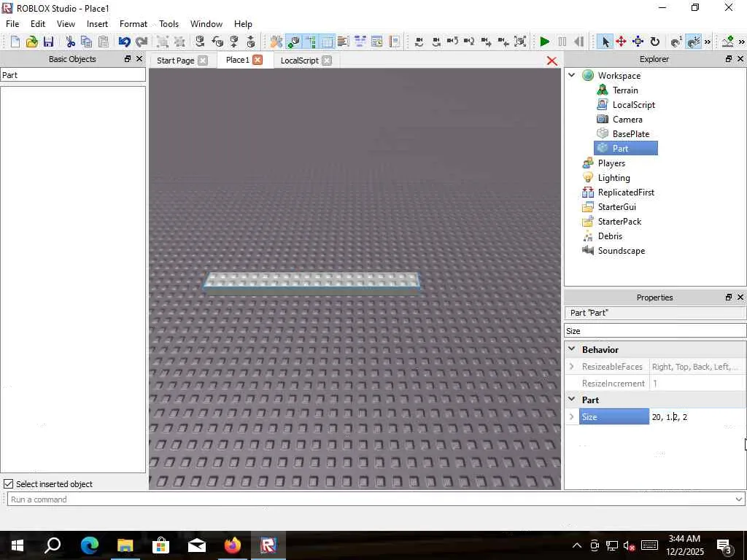The height and width of the screenshot is (560, 747).
Task: Select the Rotate tool
Action: (x=654, y=42)
